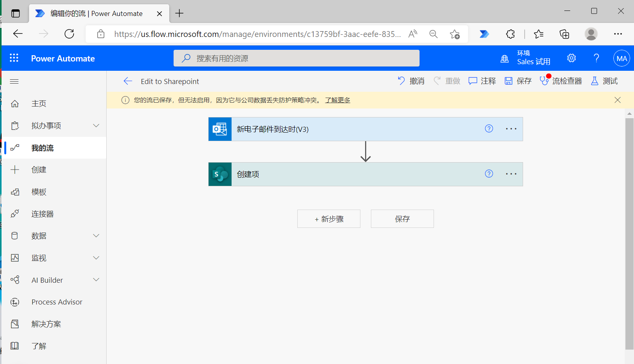Open 注释 comments in the toolbar

[x=482, y=81]
